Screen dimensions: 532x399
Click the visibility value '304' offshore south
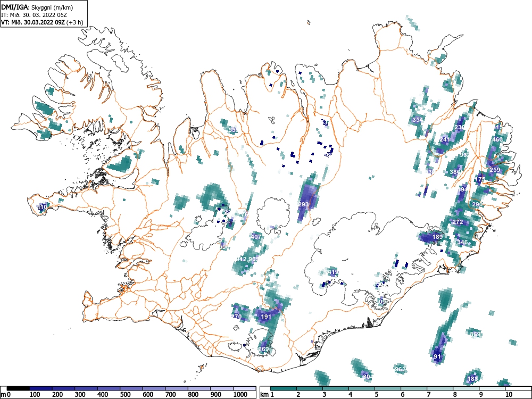(x=368, y=376)
